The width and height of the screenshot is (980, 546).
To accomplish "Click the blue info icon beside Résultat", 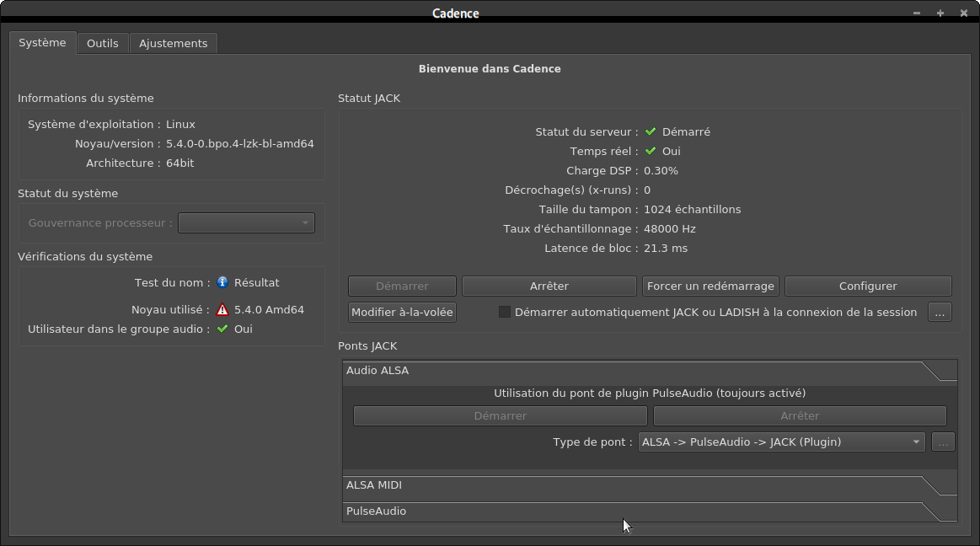I will point(222,282).
